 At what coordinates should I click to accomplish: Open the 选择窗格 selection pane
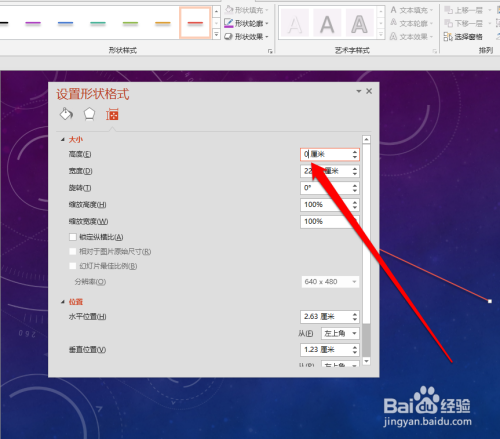pos(463,36)
